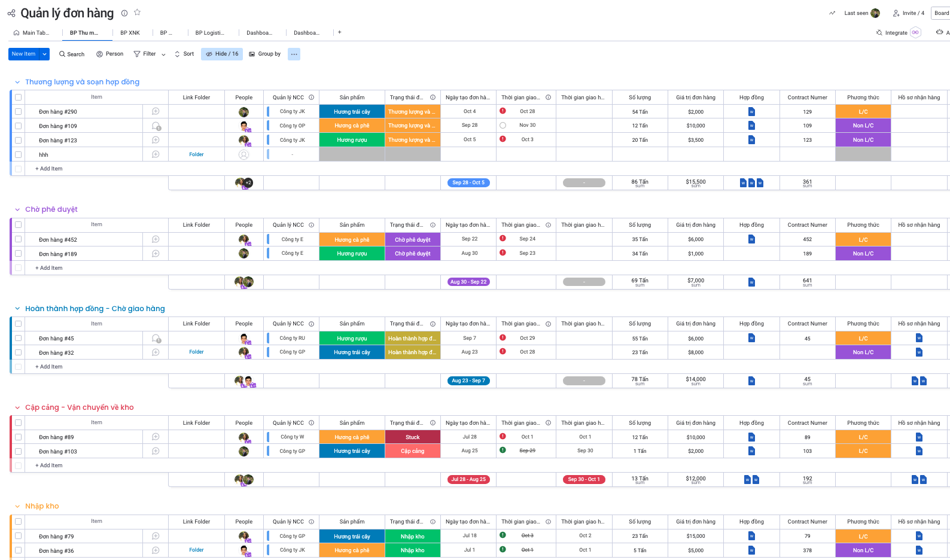Check the select-all box in the Chờ phê duyệt header
The image size is (950, 560).
[19, 225]
